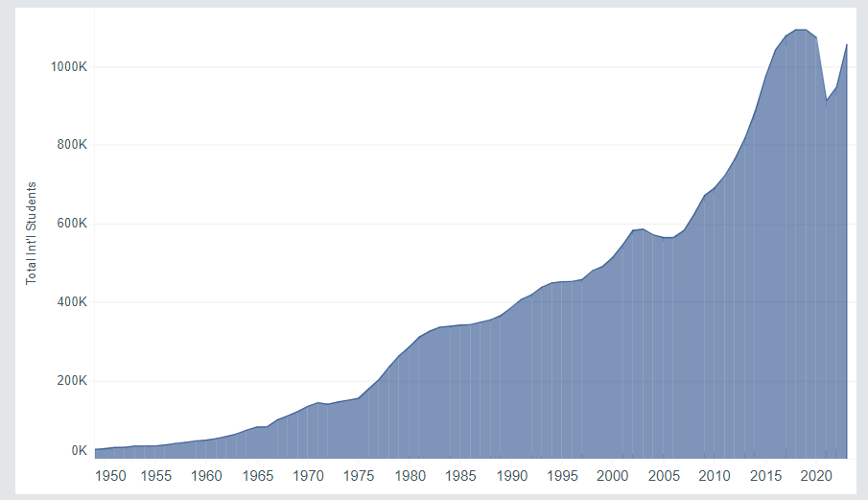Select the 2000 label on the year axis
Screen dimensions: 868x500
pyautogui.click(x=613, y=476)
